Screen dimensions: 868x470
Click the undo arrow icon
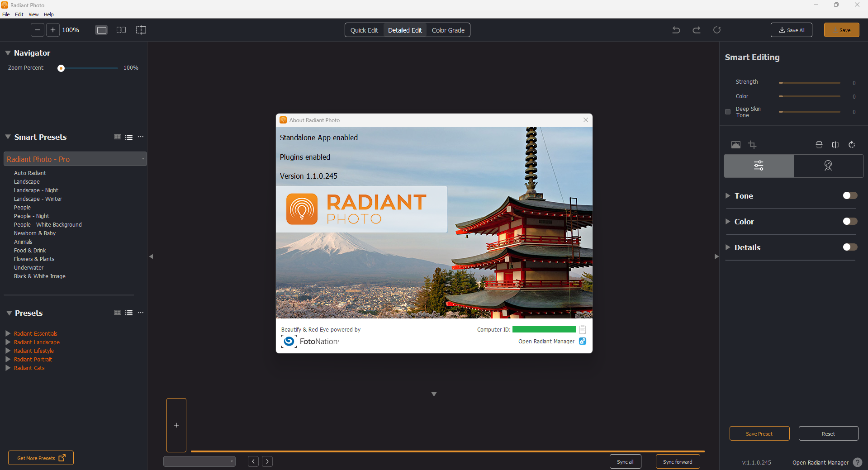click(x=676, y=30)
